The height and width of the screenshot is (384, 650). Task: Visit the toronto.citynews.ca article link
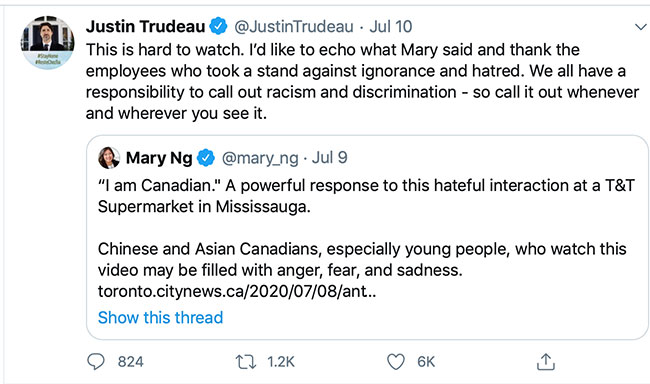coord(237,291)
